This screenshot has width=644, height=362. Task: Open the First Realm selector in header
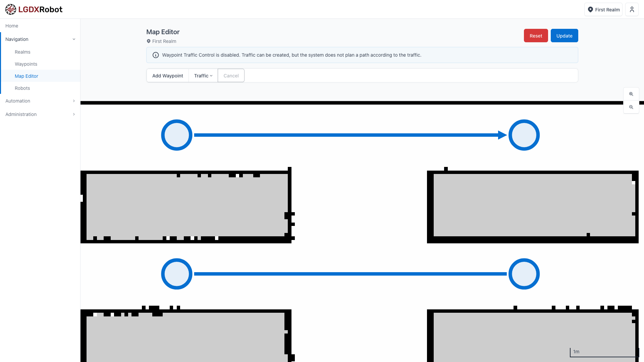point(603,9)
